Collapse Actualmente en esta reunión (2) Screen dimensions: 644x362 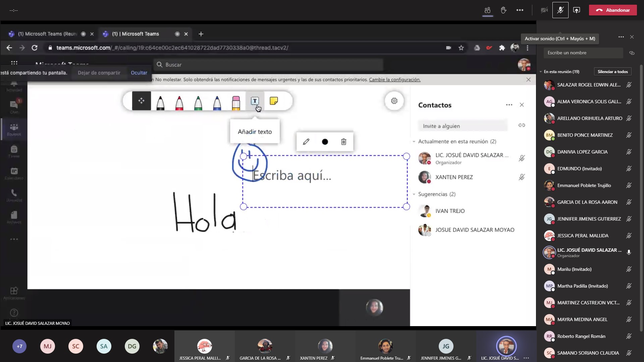[414, 141]
